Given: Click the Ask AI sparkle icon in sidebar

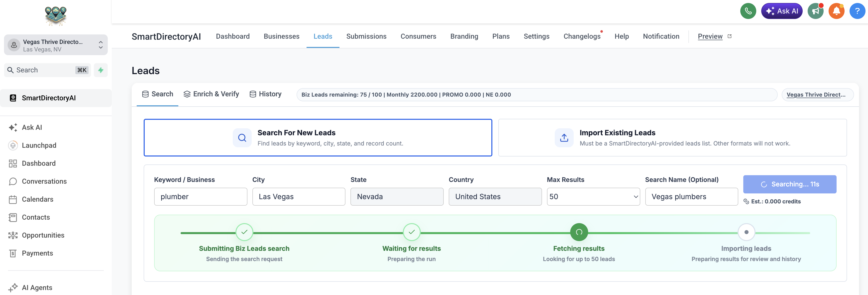Looking at the screenshot, I should click(x=13, y=128).
